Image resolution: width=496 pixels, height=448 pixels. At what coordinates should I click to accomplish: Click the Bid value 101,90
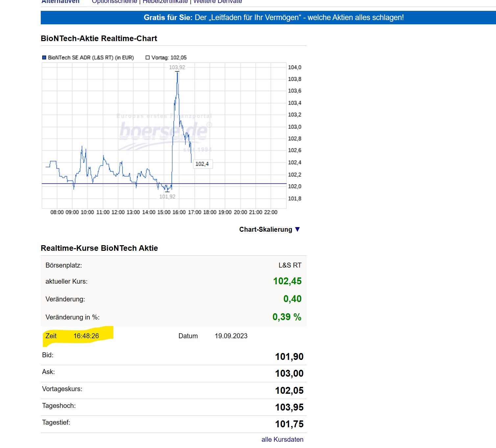tap(289, 357)
